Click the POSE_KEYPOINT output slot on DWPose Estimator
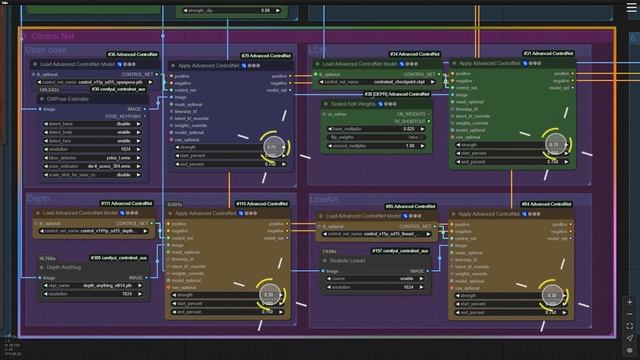 pyautogui.click(x=144, y=116)
